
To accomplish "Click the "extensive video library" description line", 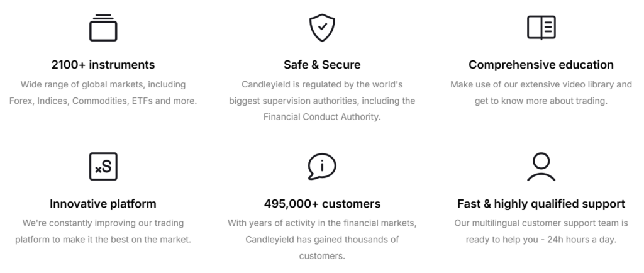I will [x=541, y=84].
